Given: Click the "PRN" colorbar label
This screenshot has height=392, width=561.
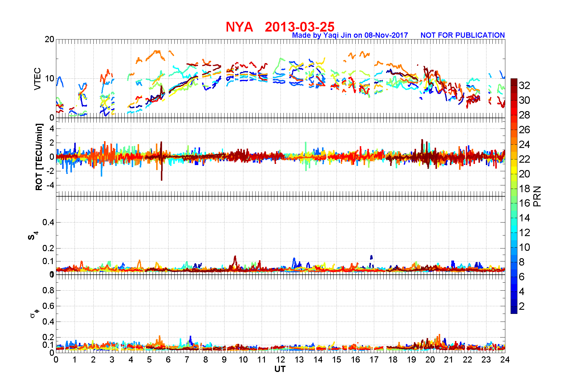Looking at the screenshot, I should tap(537, 196).
